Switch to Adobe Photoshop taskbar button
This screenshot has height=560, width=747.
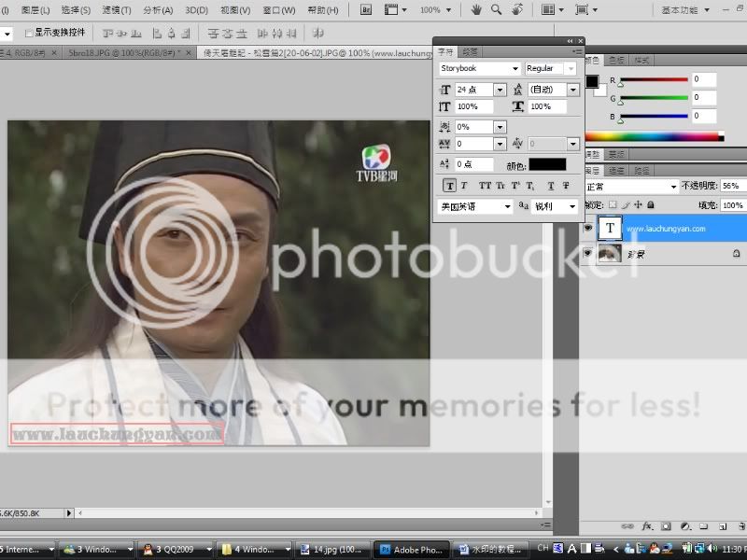click(x=411, y=550)
